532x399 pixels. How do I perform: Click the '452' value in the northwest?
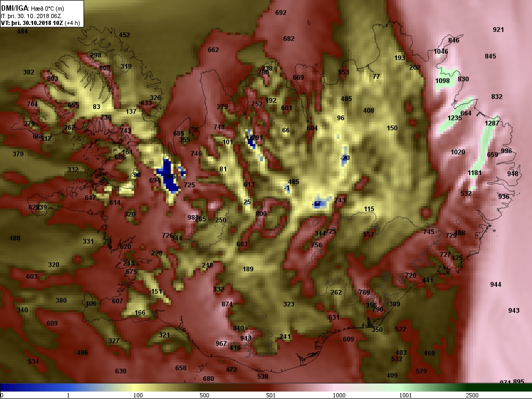click(124, 35)
